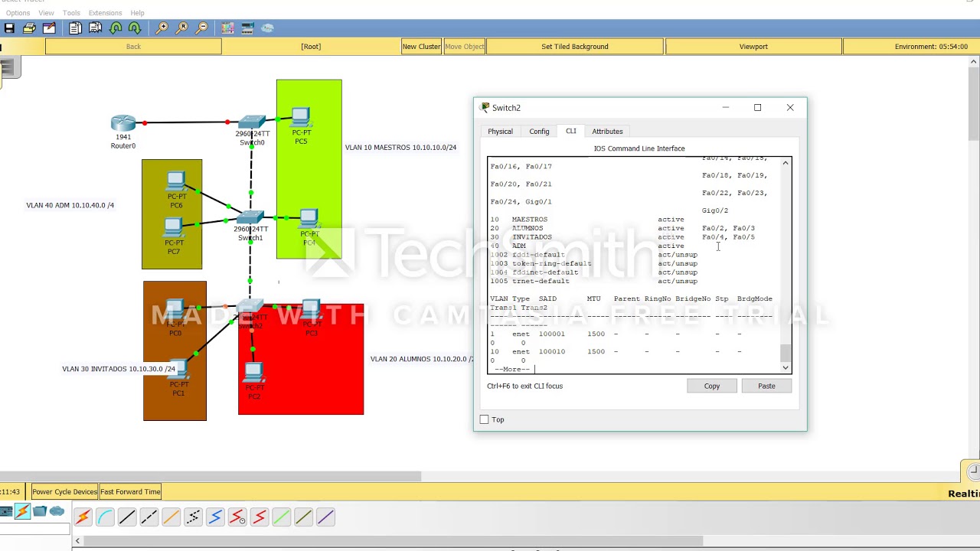Toggle the Top checkbox in Switch2 window
Screen dimensions: 980x551
click(x=484, y=419)
